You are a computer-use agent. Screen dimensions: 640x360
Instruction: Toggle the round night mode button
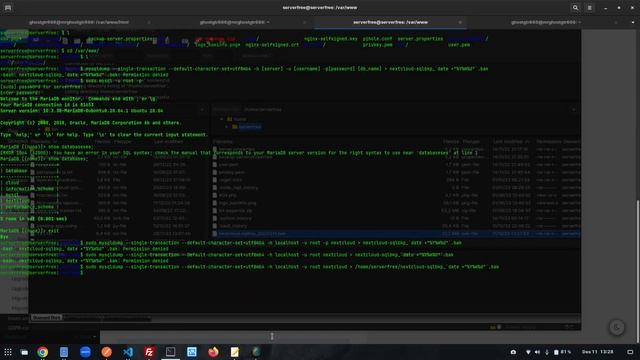[617, 327]
